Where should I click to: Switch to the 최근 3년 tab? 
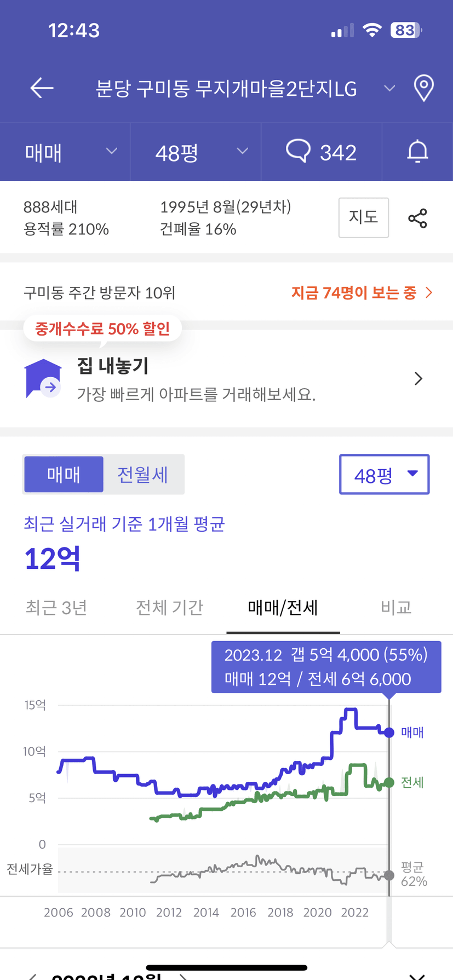(56, 607)
